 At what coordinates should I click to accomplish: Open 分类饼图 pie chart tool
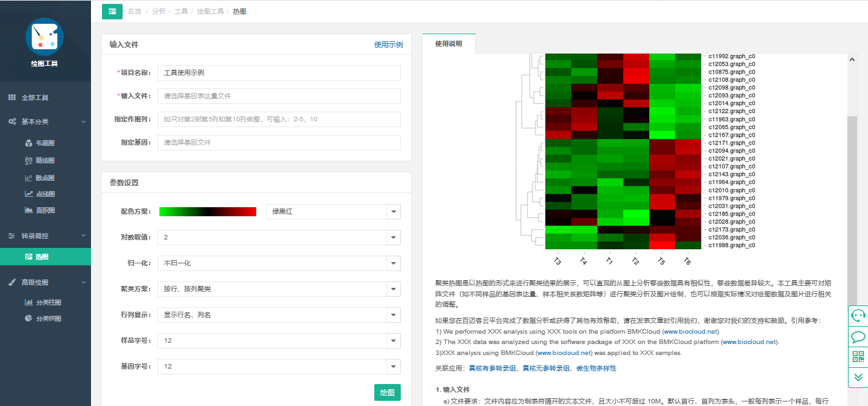[48, 319]
